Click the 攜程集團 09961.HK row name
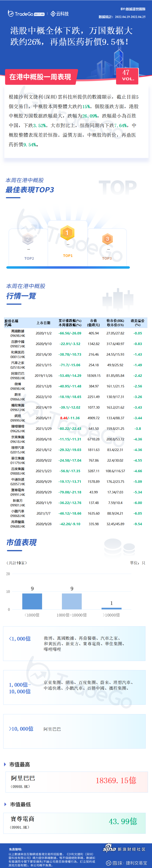 [x=18, y=407]
